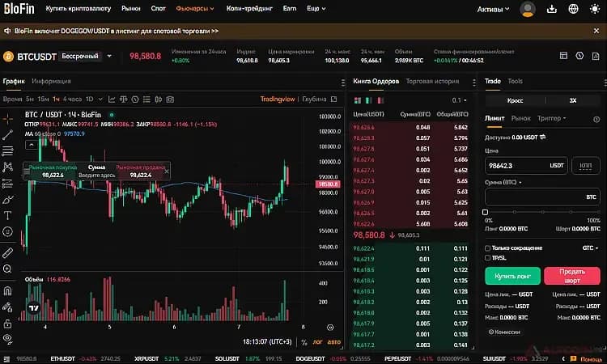Switch to the Tools tab
The width and height of the screenshot is (607, 364).
click(515, 81)
